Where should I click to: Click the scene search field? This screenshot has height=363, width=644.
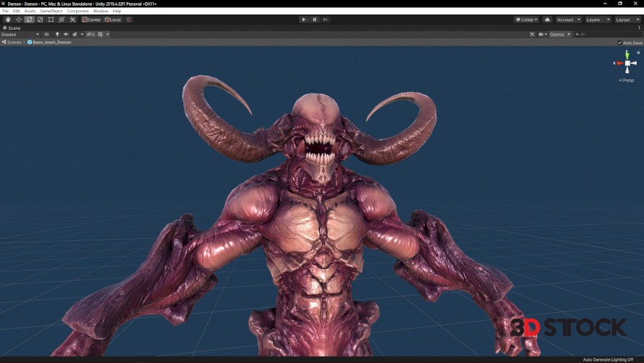click(608, 35)
